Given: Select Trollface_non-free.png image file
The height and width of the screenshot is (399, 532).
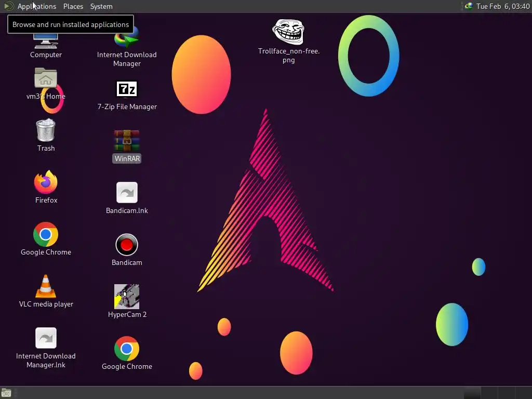Looking at the screenshot, I should pyautogui.click(x=288, y=32).
